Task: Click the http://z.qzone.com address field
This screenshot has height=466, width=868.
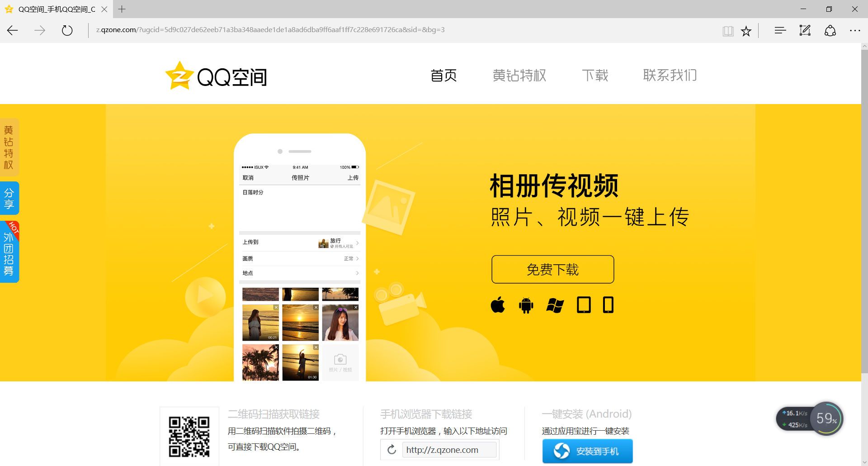Action: (x=448, y=450)
